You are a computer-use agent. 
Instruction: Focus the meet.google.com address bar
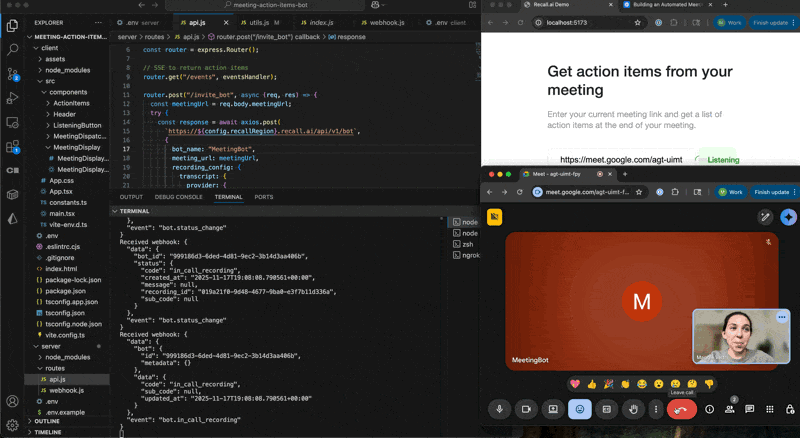point(587,192)
